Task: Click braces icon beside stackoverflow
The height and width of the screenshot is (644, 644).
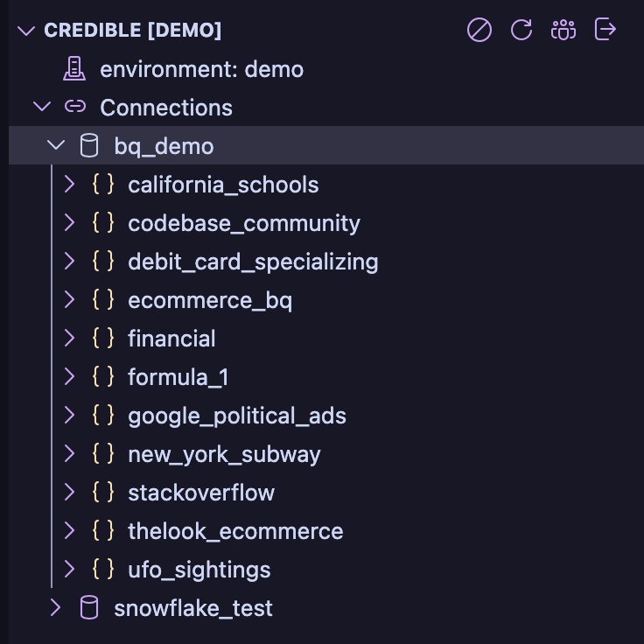Action: (x=103, y=492)
